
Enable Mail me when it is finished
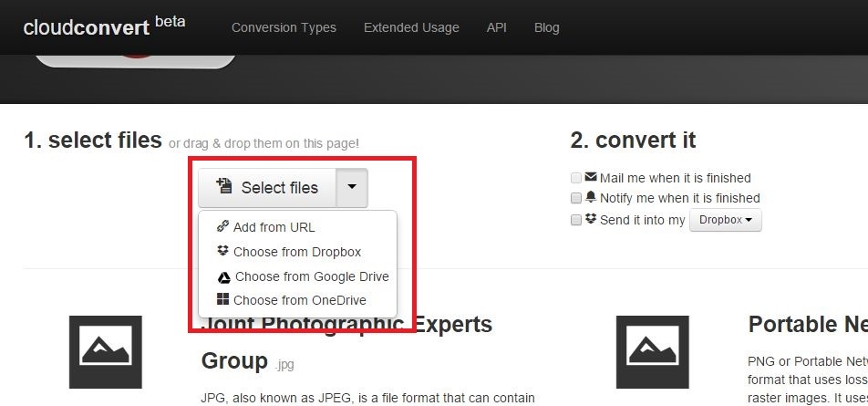tap(575, 178)
